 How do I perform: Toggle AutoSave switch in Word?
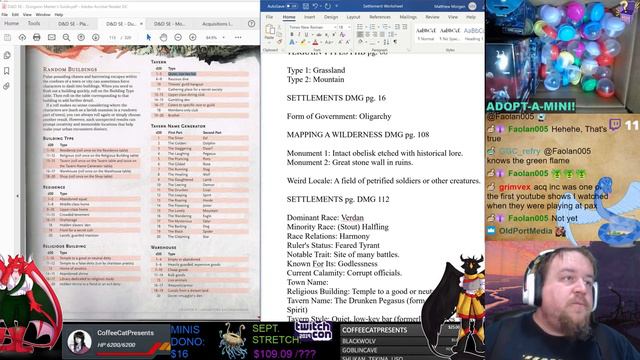tap(291, 6)
